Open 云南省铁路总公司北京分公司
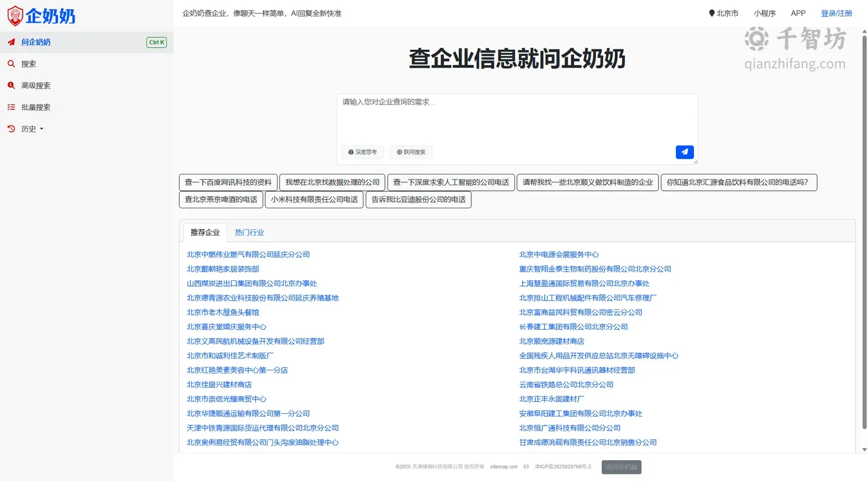This screenshot has width=868, height=481. click(x=566, y=385)
